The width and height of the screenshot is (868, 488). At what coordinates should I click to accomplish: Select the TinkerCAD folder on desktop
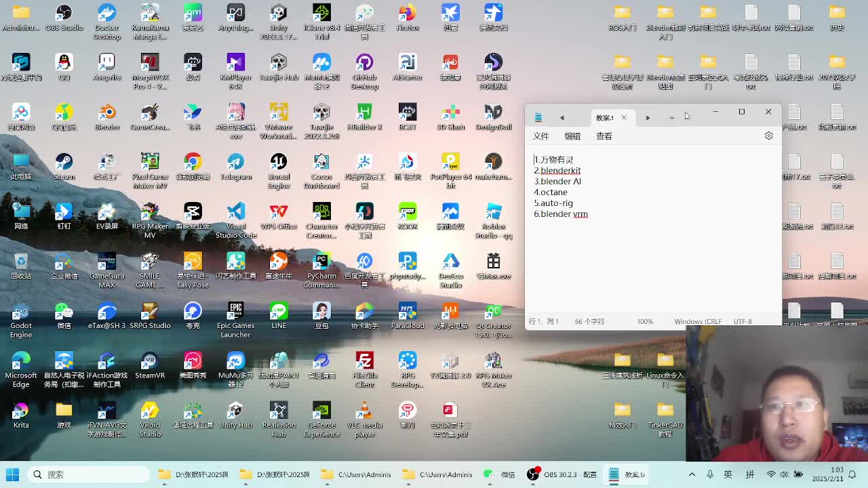point(665,419)
